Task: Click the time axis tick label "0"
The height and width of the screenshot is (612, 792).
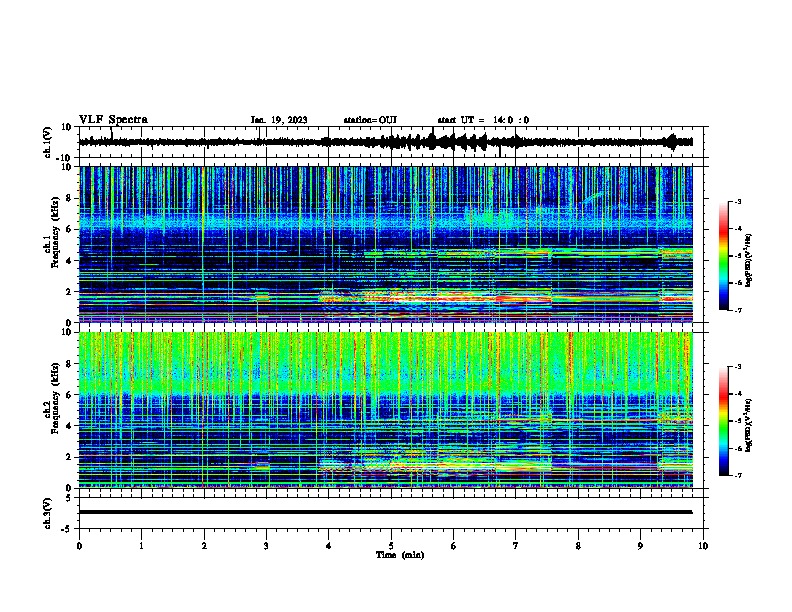Action: (79, 546)
